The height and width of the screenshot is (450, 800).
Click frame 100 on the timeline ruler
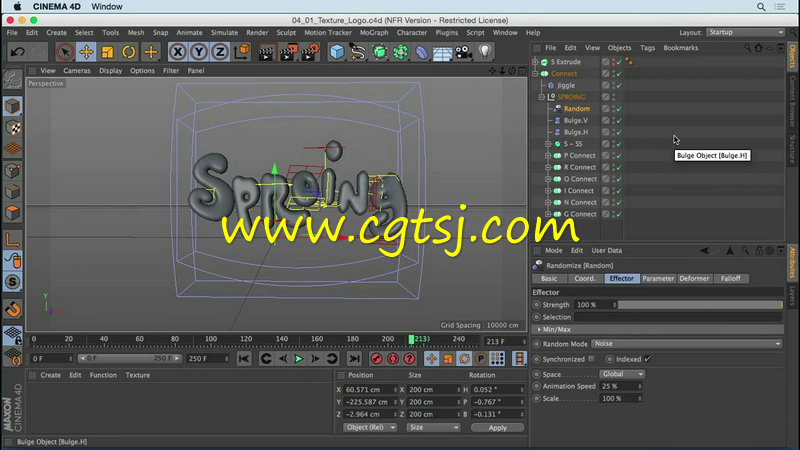[x=210, y=339]
